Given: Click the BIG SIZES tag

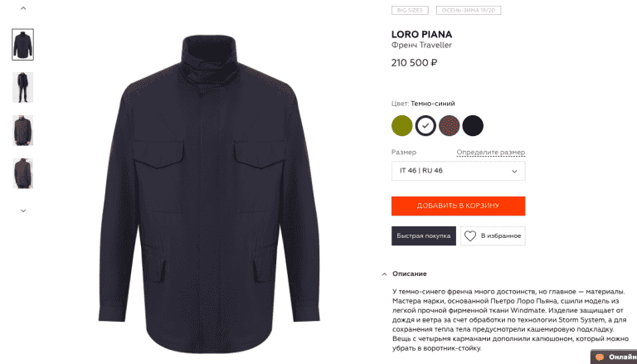Looking at the screenshot, I should coord(410,10).
